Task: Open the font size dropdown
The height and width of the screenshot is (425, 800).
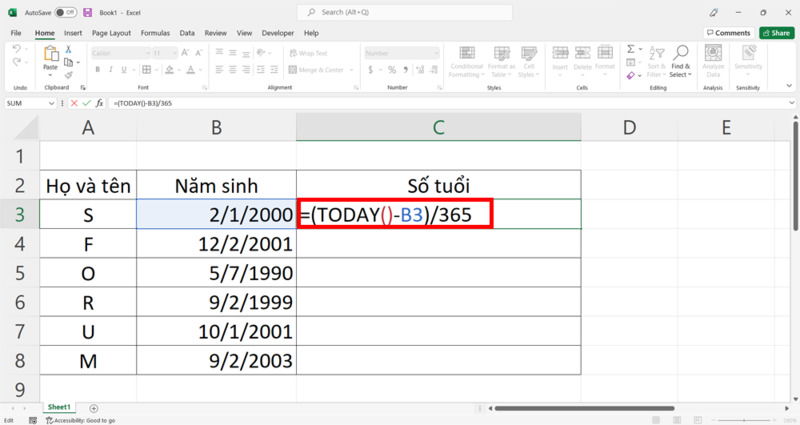Action: click(x=174, y=53)
